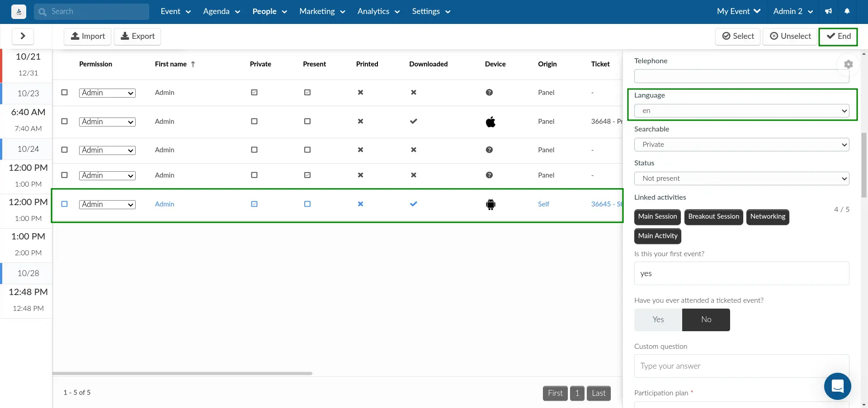Viewport: 868px width, 408px height.
Task: Click the magnifier icon in the search box
Action: point(42,12)
